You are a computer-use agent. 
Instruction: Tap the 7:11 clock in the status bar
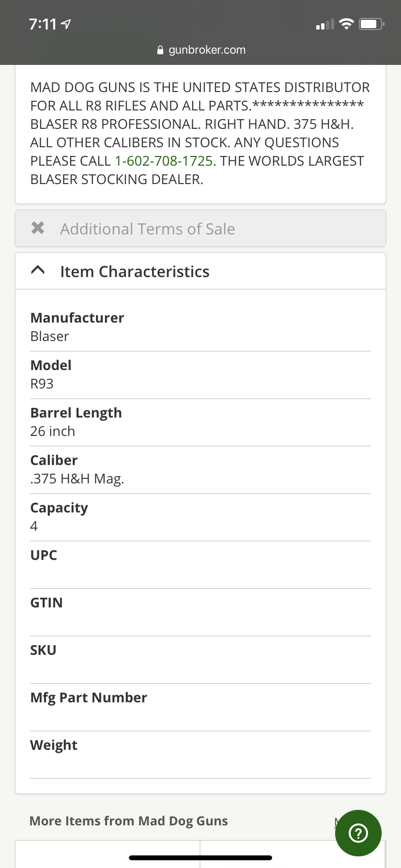(x=43, y=24)
